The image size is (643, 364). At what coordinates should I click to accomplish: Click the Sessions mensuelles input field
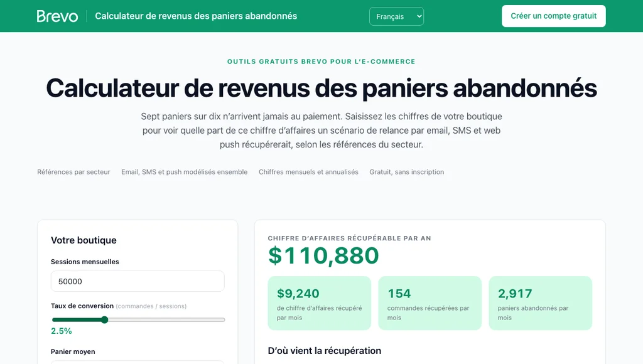click(x=138, y=281)
